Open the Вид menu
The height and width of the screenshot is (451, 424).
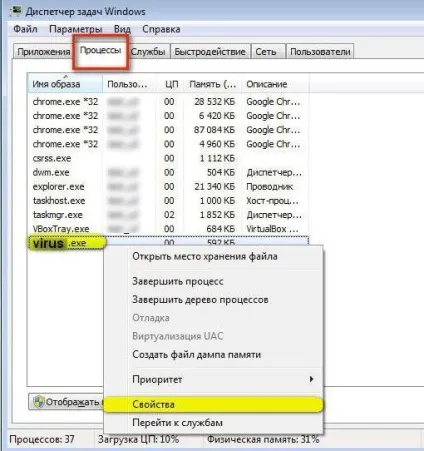(122, 29)
